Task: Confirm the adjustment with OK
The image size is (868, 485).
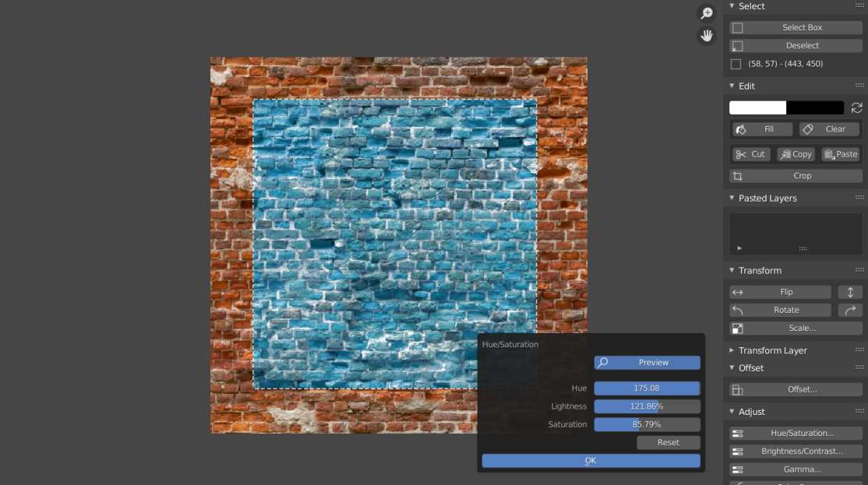Action: [590, 460]
